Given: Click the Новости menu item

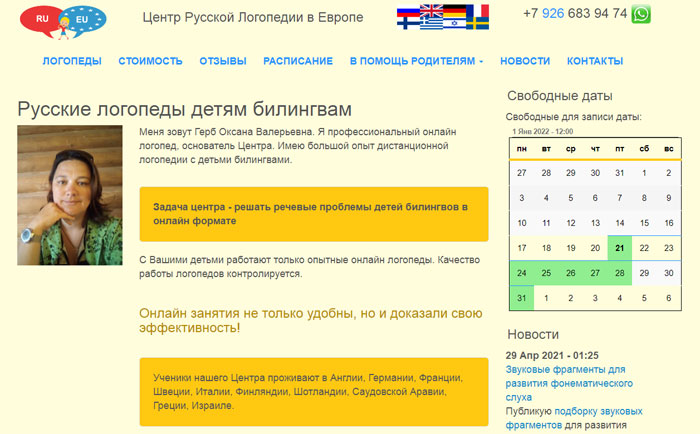Looking at the screenshot, I should coord(525,61).
